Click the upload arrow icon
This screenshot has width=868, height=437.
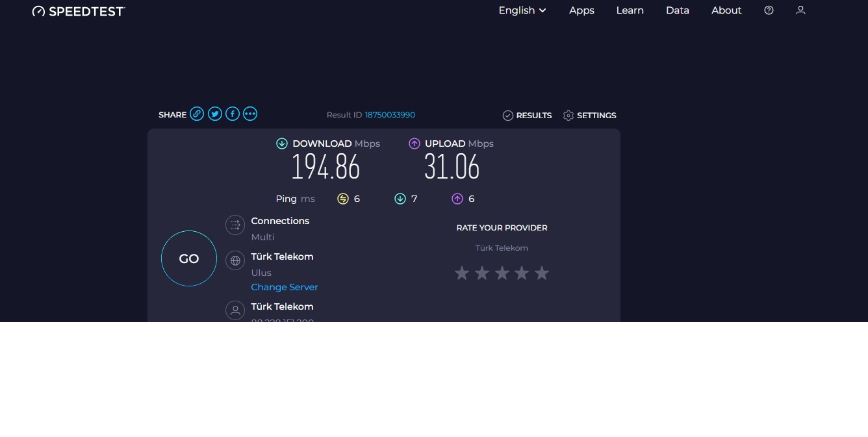click(415, 144)
